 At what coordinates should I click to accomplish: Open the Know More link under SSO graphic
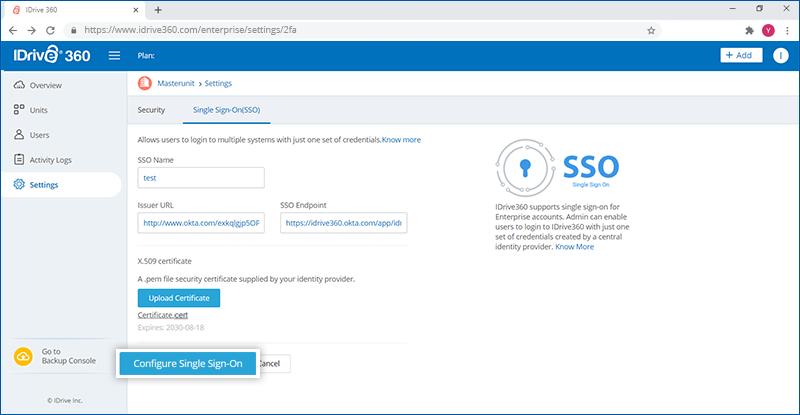click(574, 247)
